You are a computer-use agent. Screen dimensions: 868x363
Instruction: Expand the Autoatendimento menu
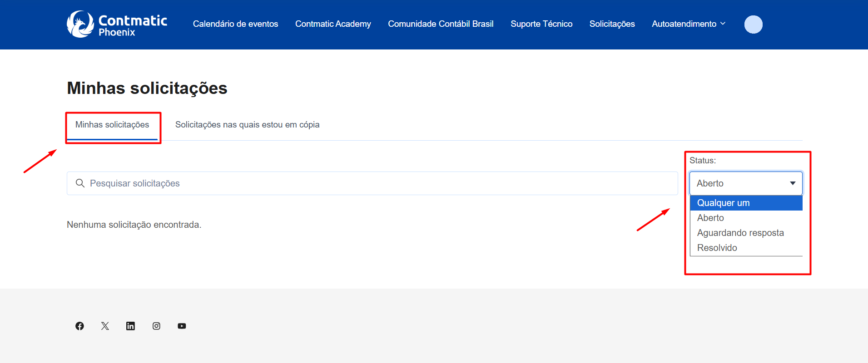click(689, 24)
